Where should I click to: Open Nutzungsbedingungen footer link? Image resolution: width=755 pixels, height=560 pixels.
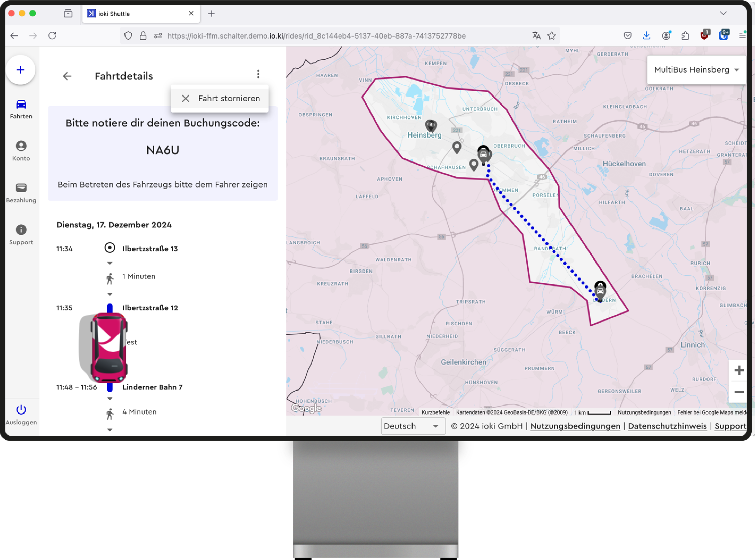pyautogui.click(x=575, y=426)
